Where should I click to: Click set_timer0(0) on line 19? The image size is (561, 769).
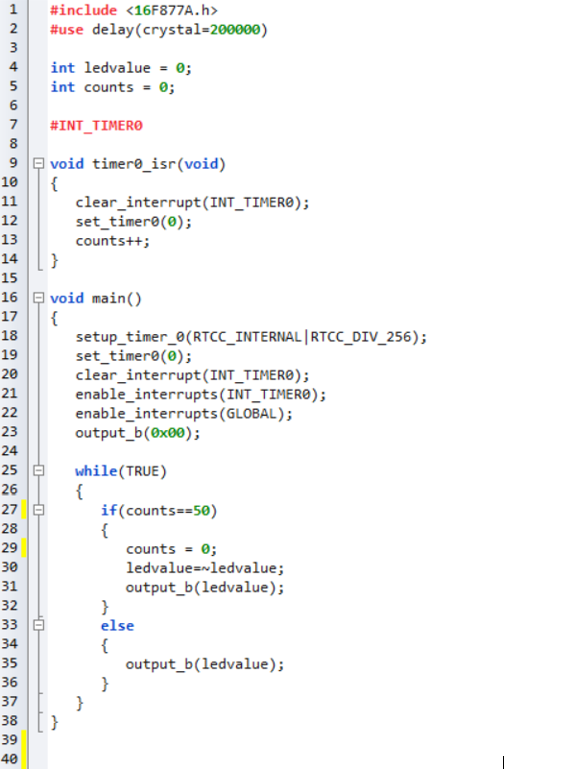coord(133,356)
